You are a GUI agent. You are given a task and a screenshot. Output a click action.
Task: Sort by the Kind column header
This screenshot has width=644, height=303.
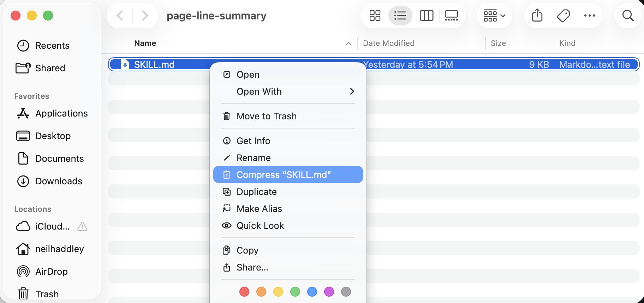click(x=567, y=43)
